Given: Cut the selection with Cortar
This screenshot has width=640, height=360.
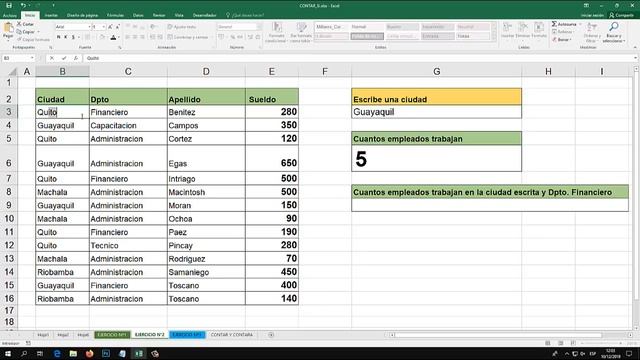Looking at the screenshot, I should point(25,24).
